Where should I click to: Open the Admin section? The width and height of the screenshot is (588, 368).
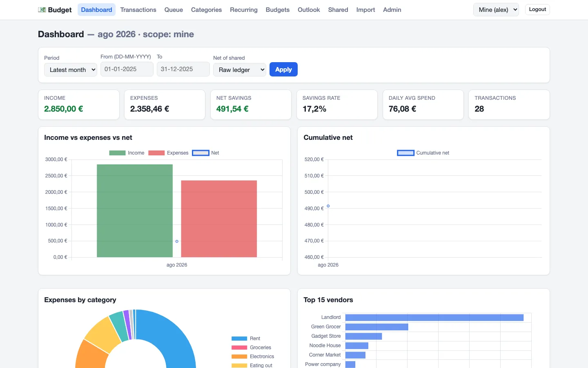pyautogui.click(x=392, y=10)
